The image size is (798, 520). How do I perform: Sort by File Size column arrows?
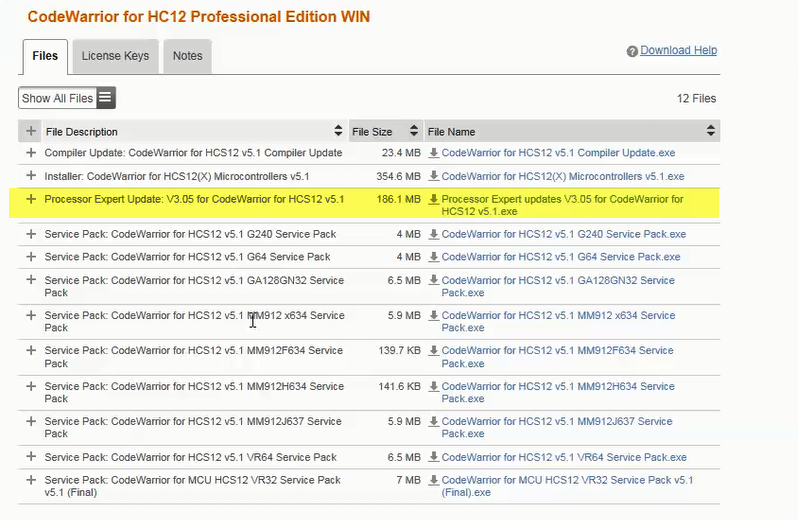pos(413,131)
